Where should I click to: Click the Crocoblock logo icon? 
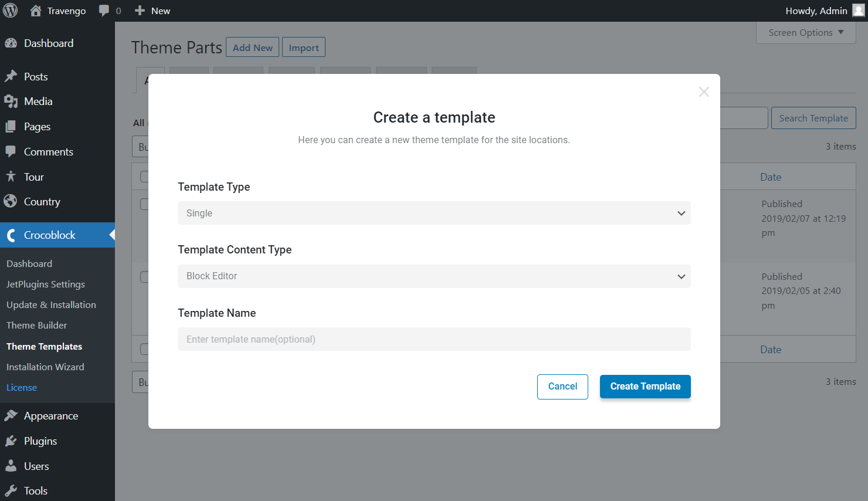(11, 235)
